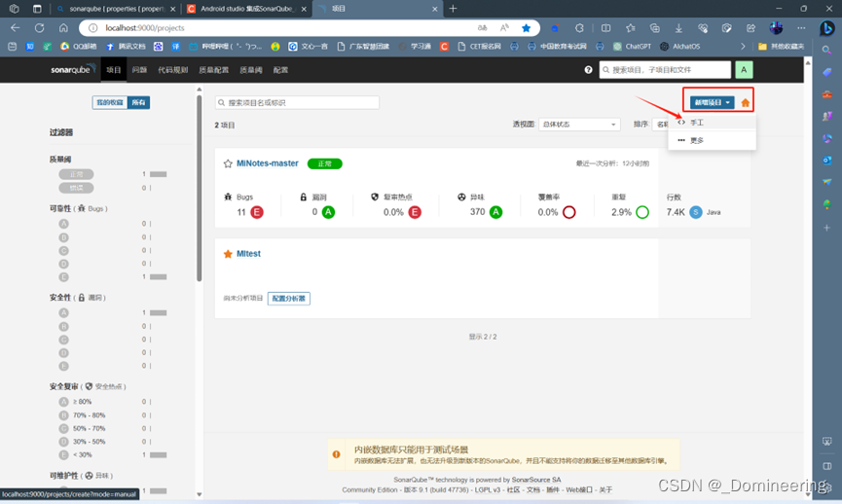
Task: Click the configure analysis button for MItest
Action: (x=289, y=299)
